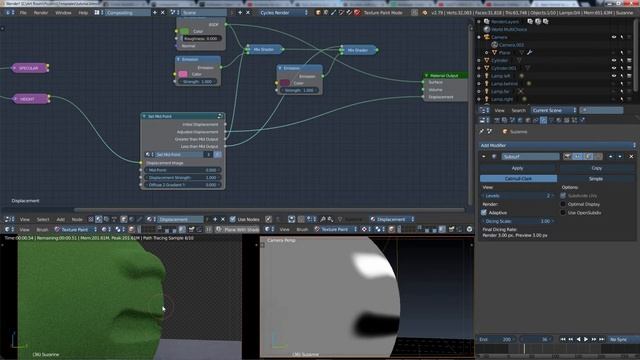
Task: Toggle Lamp.left visibility eye in outliner
Action: point(613,76)
